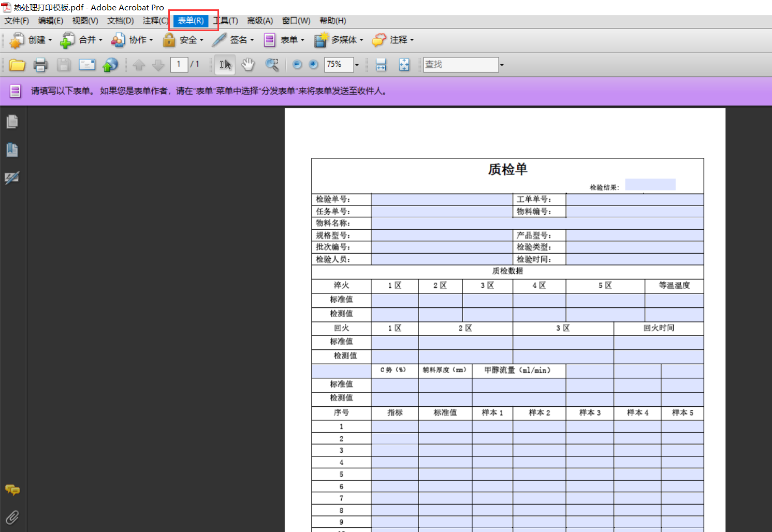Open the highlighted 表单(R) menu
772x532 pixels.
(190, 21)
